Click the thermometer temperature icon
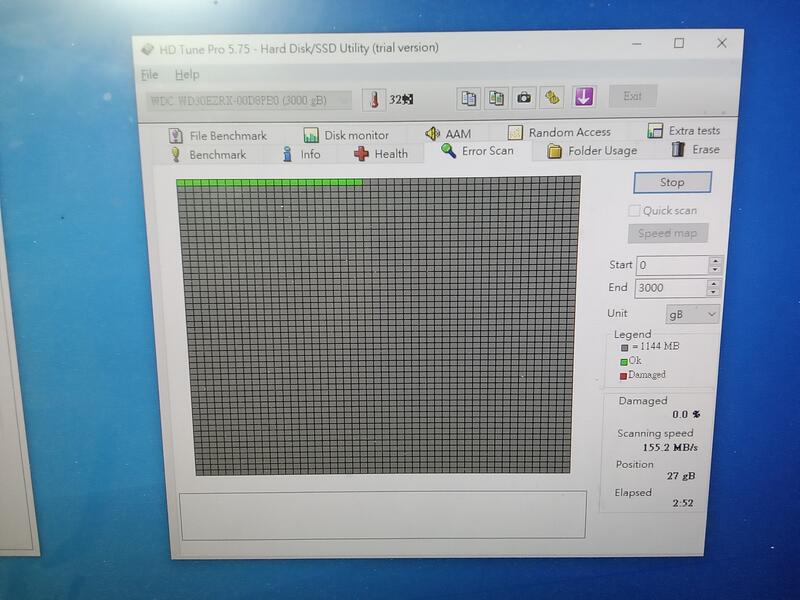This screenshot has height=600, width=800. (373, 98)
